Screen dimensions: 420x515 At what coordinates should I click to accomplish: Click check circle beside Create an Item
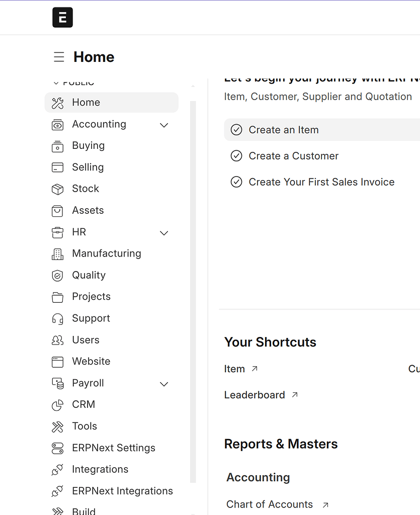coord(236,130)
